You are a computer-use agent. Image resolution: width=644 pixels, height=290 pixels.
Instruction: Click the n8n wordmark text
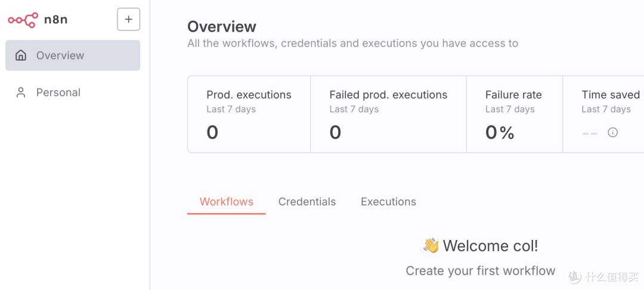coord(55,19)
